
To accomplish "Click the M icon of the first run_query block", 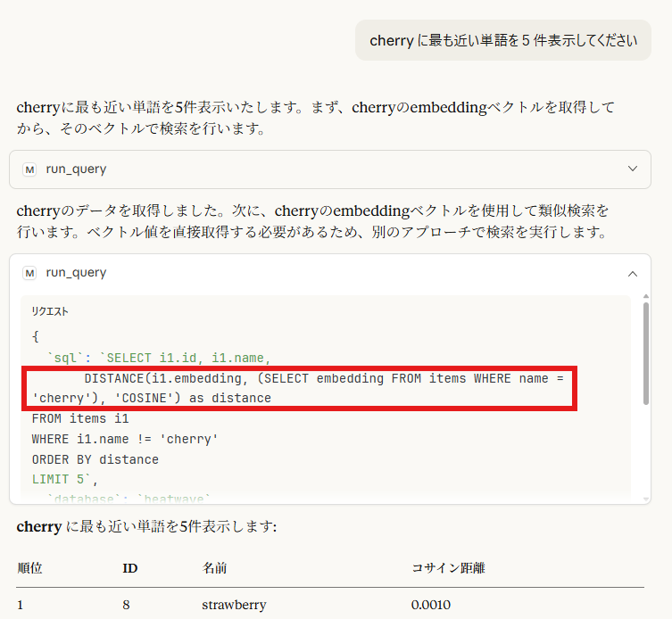I will coord(29,169).
